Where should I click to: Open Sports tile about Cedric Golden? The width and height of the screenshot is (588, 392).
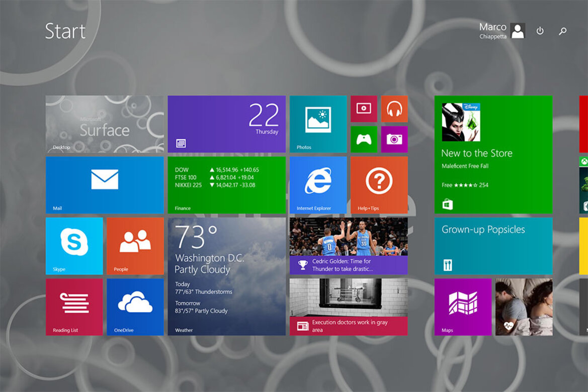click(349, 246)
